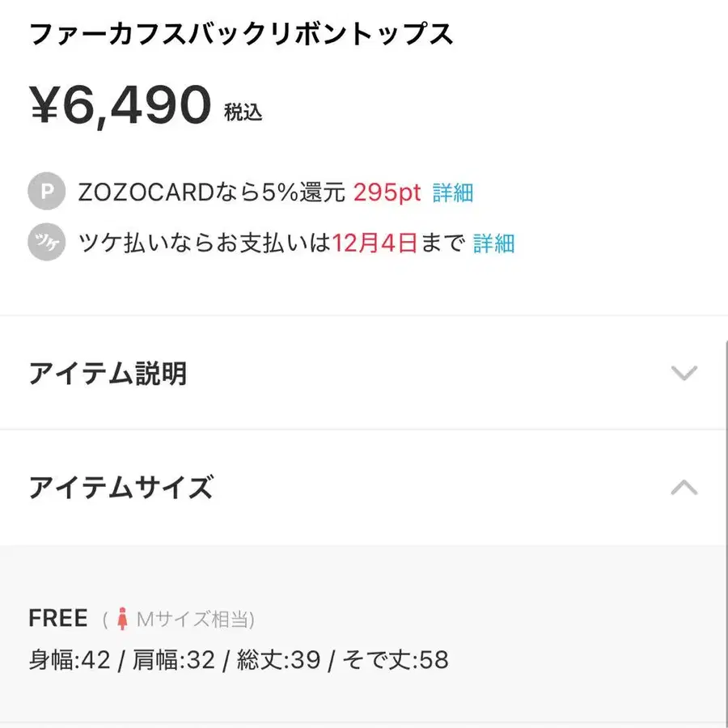The image size is (728, 728).
Task: Open 詳細 link for ツケ払い payment
Action: [x=493, y=243]
